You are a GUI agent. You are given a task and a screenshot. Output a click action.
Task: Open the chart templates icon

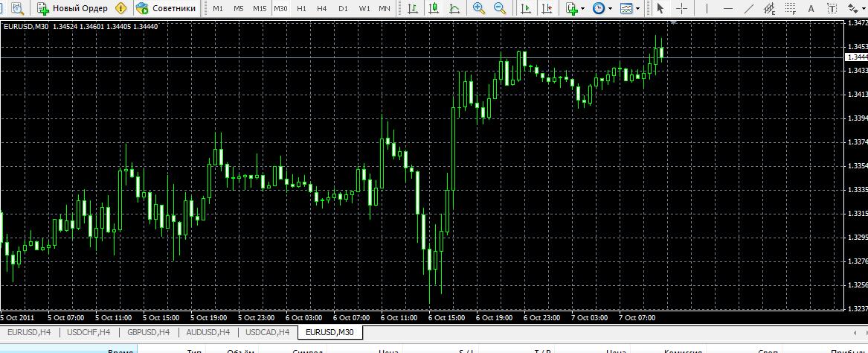click(626, 8)
